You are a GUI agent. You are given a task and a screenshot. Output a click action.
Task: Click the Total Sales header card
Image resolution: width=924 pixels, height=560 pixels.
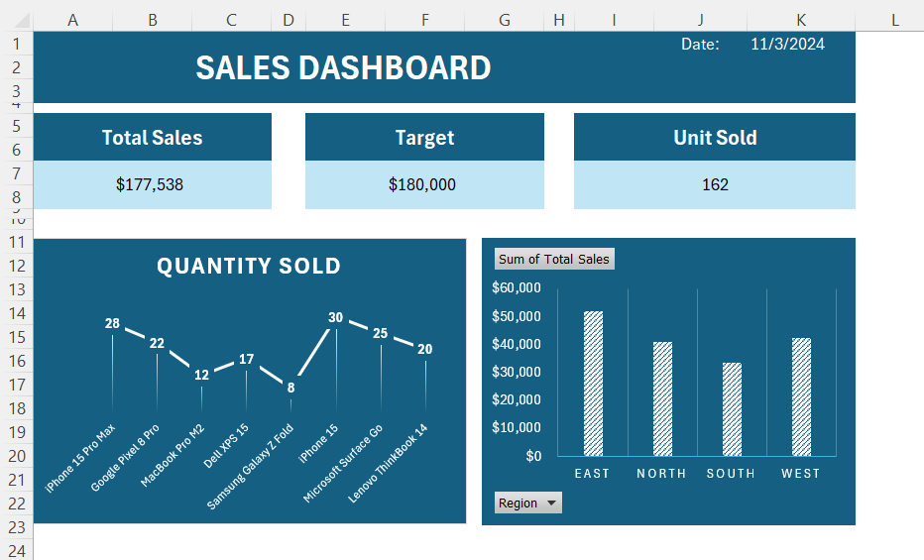pyautogui.click(x=152, y=137)
